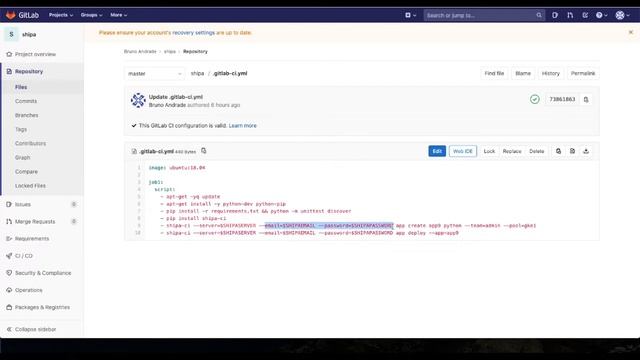The image size is (640, 360).
Task: Open the Issues icon in navbar
Action: pos(555,15)
